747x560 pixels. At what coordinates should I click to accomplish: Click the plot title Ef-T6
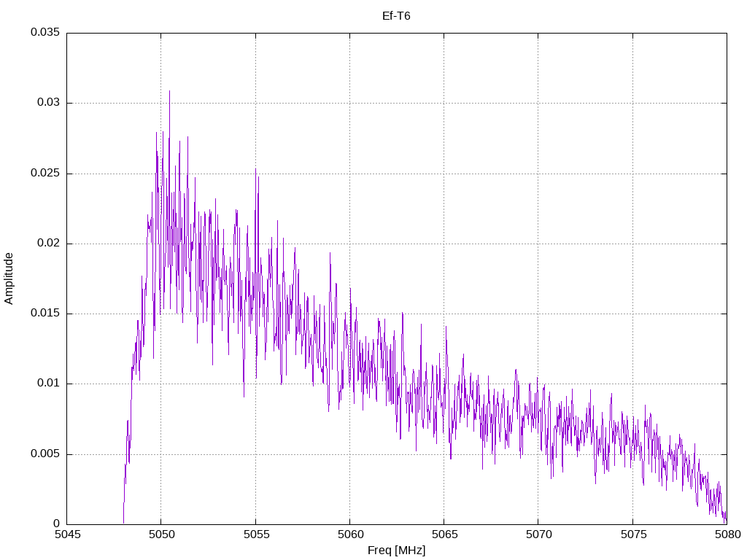tap(396, 16)
